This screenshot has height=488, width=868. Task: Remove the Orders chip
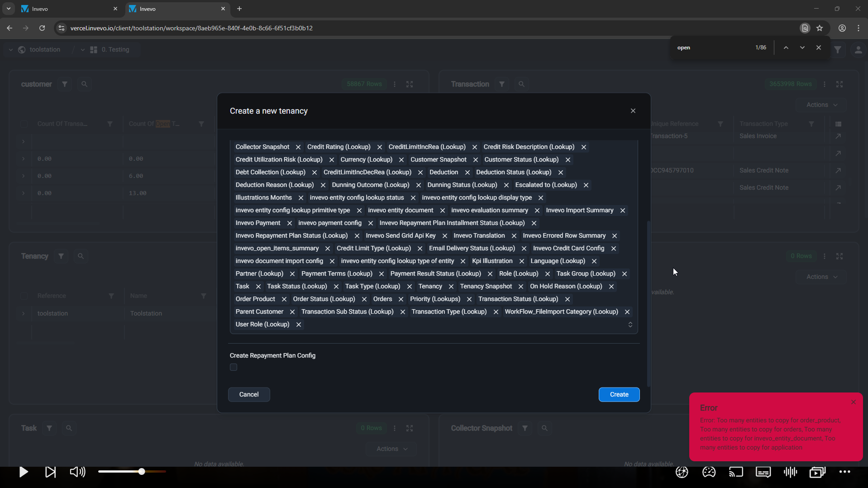[401, 299]
